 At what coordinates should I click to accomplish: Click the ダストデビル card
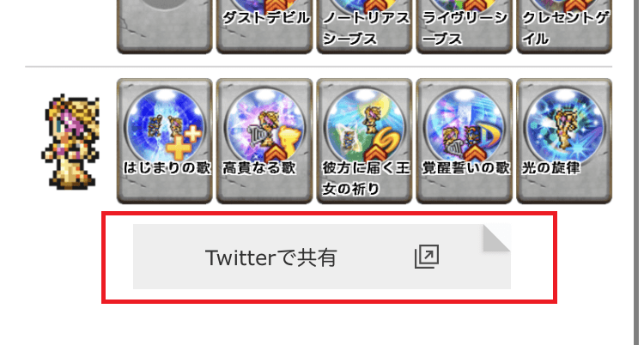click(x=264, y=27)
